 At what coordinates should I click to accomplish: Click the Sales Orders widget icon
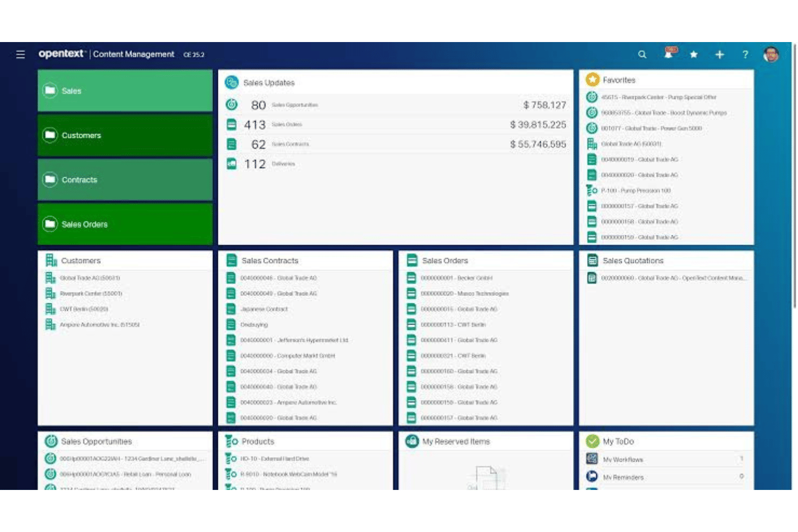[412, 260]
